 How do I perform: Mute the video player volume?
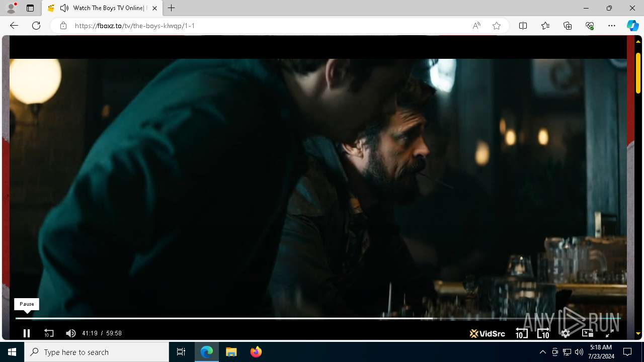[x=70, y=333]
